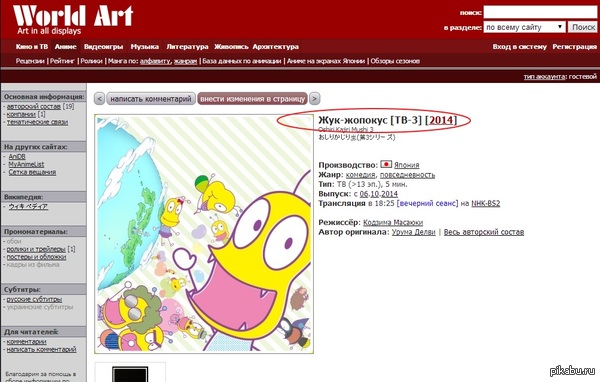Click the search input field
Viewport: 600px width, 382px height.
541,12
